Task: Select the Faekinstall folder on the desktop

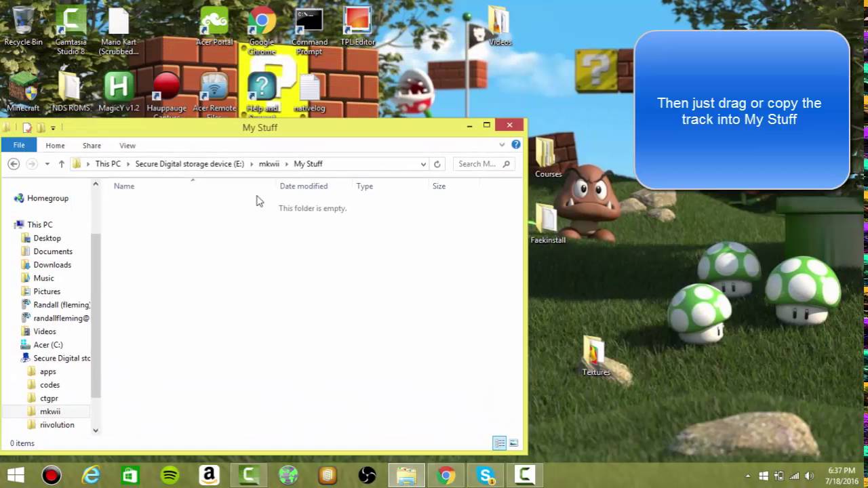Action: [x=548, y=224]
